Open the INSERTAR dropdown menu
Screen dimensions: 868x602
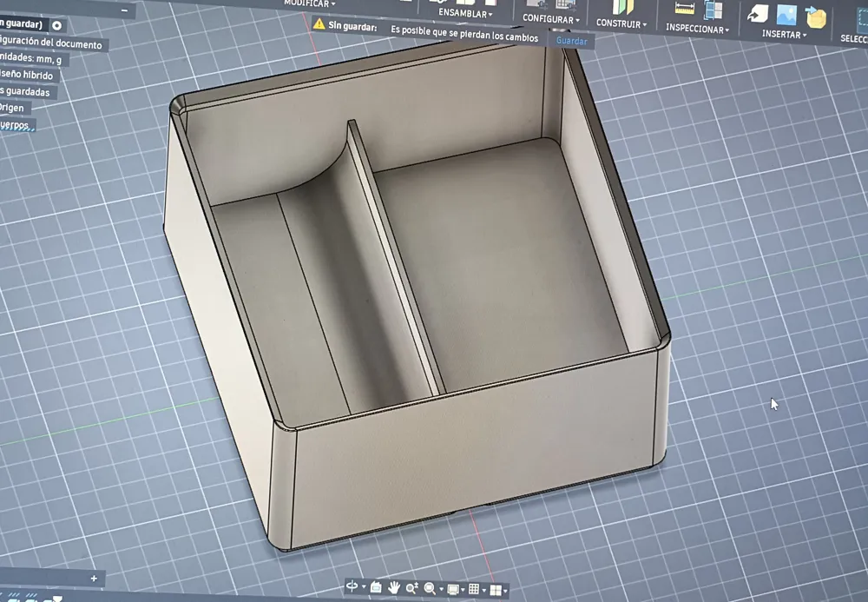784,35
